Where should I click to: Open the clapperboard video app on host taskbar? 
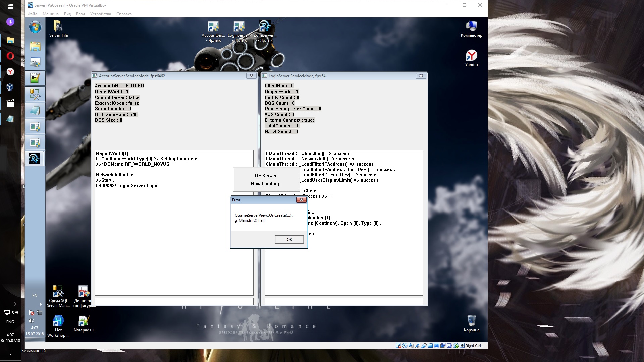click(10, 103)
